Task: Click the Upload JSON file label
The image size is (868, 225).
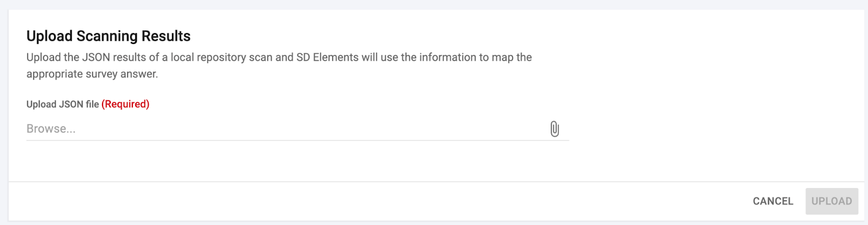Action: pyautogui.click(x=63, y=104)
